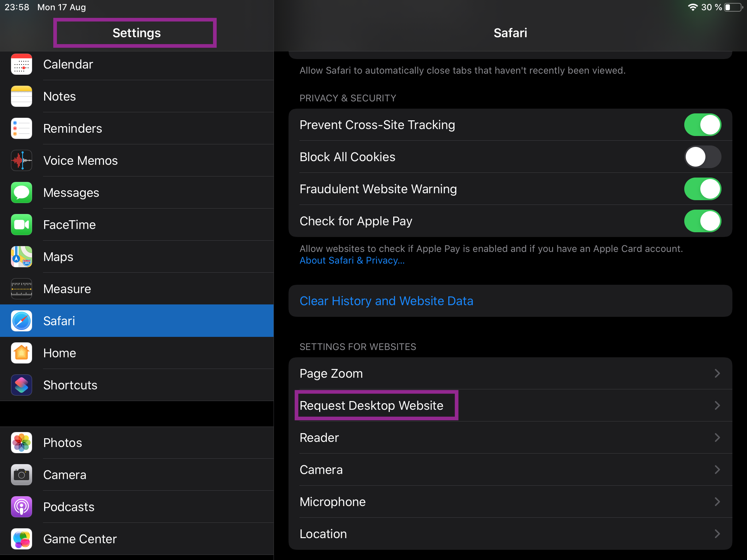The width and height of the screenshot is (747, 560).
Task: Tap the PRIVACY & SECURITY section header
Action: click(348, 98)
